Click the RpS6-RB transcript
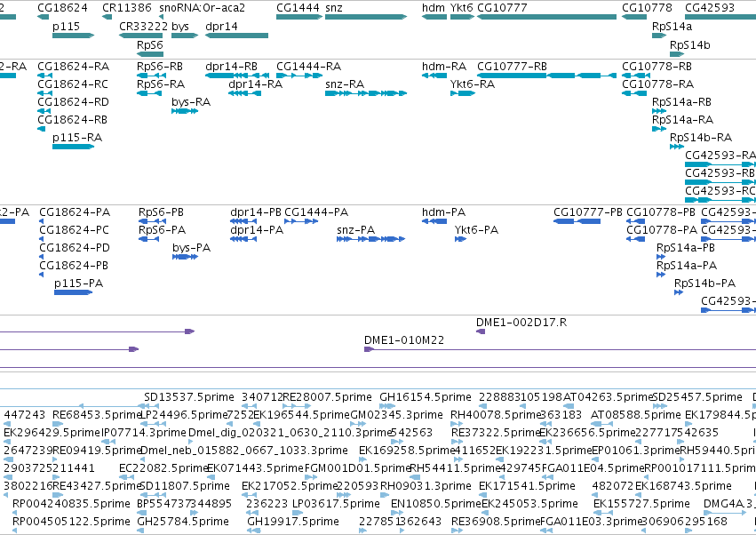The height and width of the screenshot is (535, 756). [151, 76]
